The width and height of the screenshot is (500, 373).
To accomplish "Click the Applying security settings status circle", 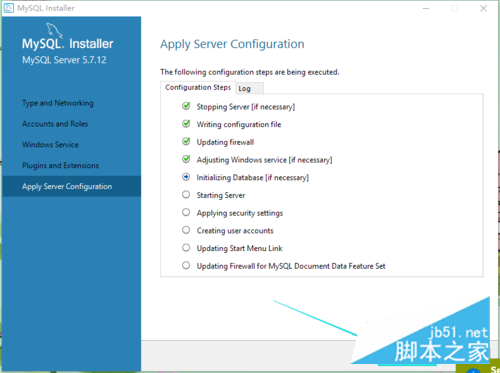I will point(186,212).
